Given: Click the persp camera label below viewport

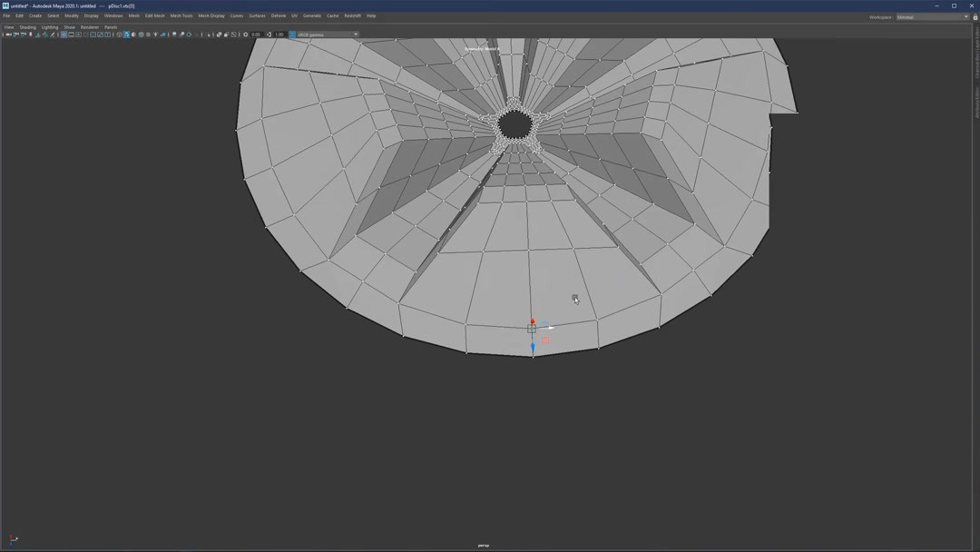Looking at the screenshot, I should [483, 545].
